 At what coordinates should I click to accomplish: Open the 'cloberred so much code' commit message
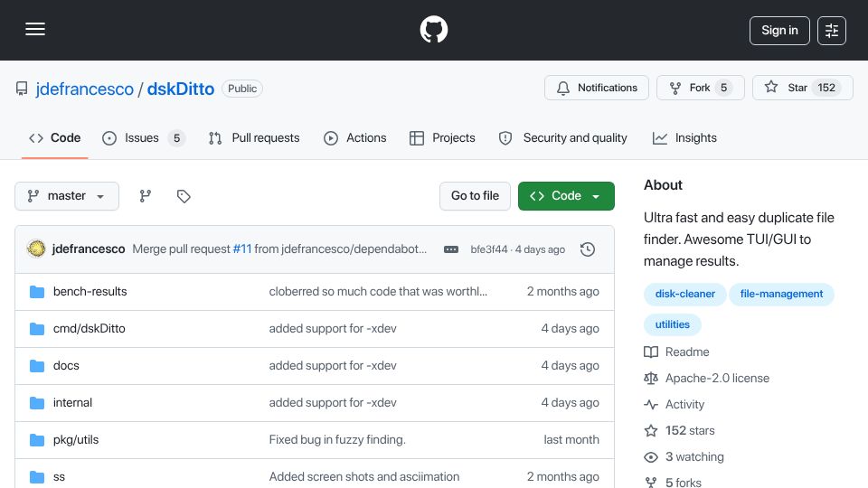[378, 292]
